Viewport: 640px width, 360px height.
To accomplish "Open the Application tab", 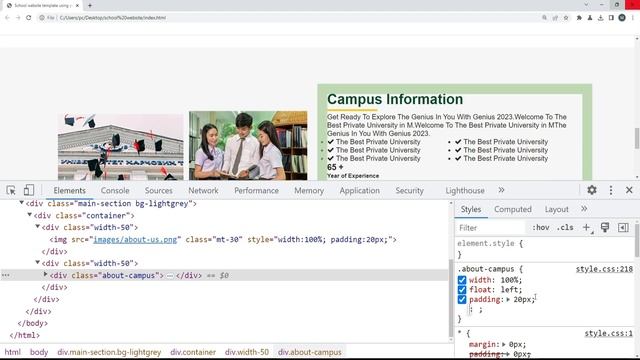I will pos(360,191).
